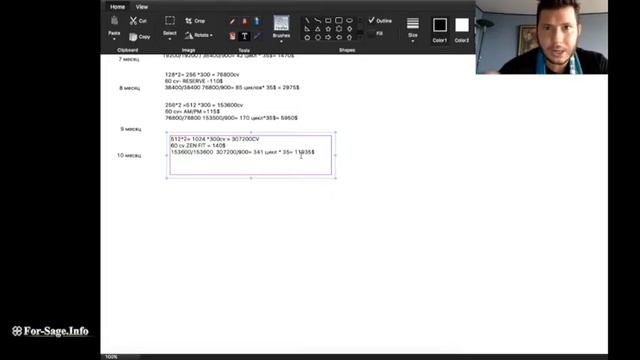Select the Rounded rectangle shape
Image resolution: width=640 pixels, height=360 pixels.
pos(339,20)
